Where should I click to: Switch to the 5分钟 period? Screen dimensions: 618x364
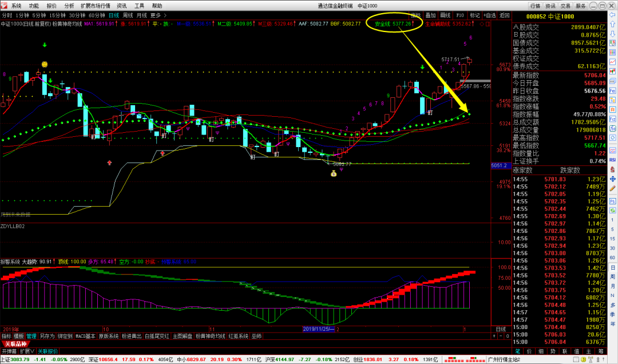tap(39, 15)
